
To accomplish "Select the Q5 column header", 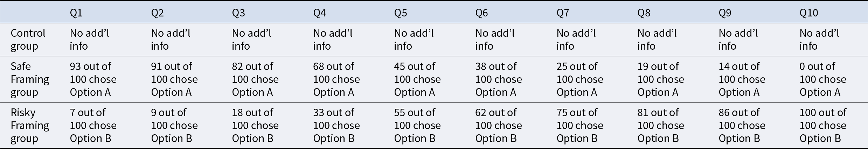I will 401,13.
